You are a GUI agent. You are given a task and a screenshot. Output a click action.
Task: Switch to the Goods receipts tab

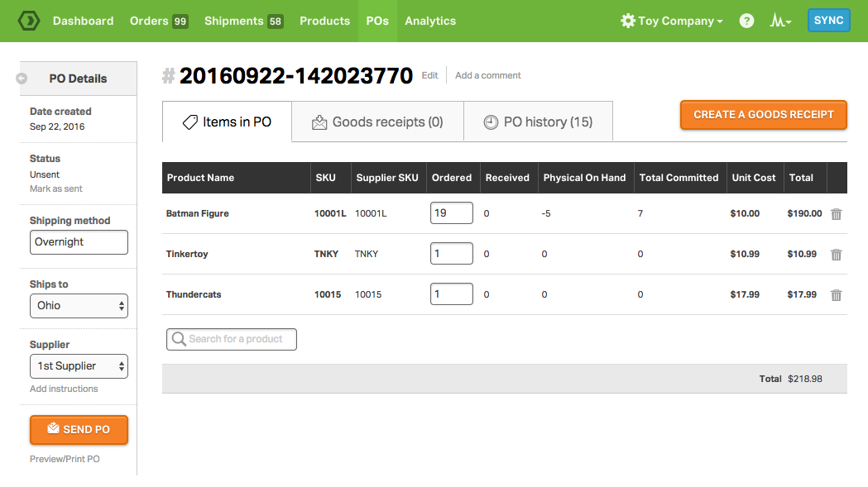point(377,122)
